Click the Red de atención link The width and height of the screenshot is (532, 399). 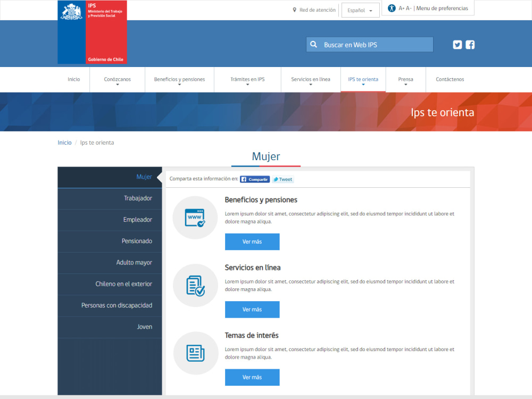coord(317,10)
